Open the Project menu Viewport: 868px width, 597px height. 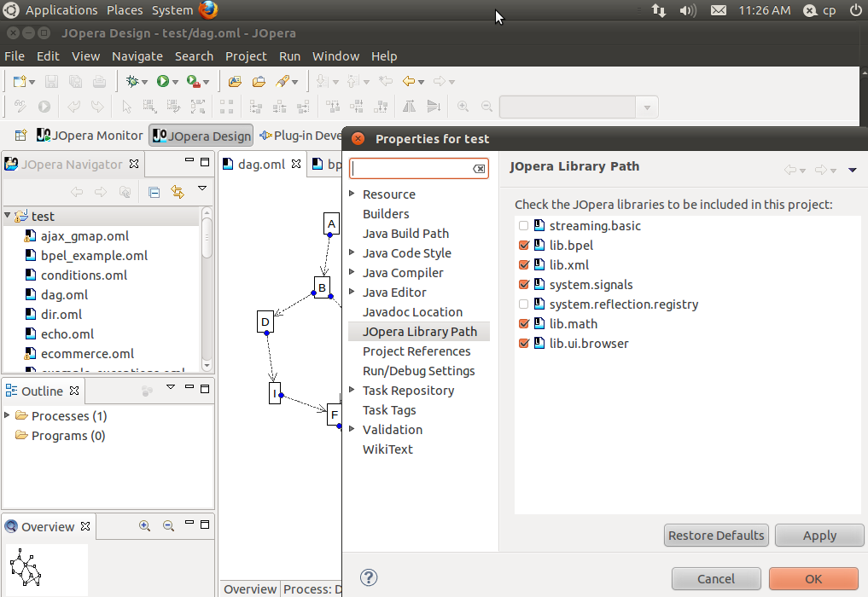click(246, 56)
